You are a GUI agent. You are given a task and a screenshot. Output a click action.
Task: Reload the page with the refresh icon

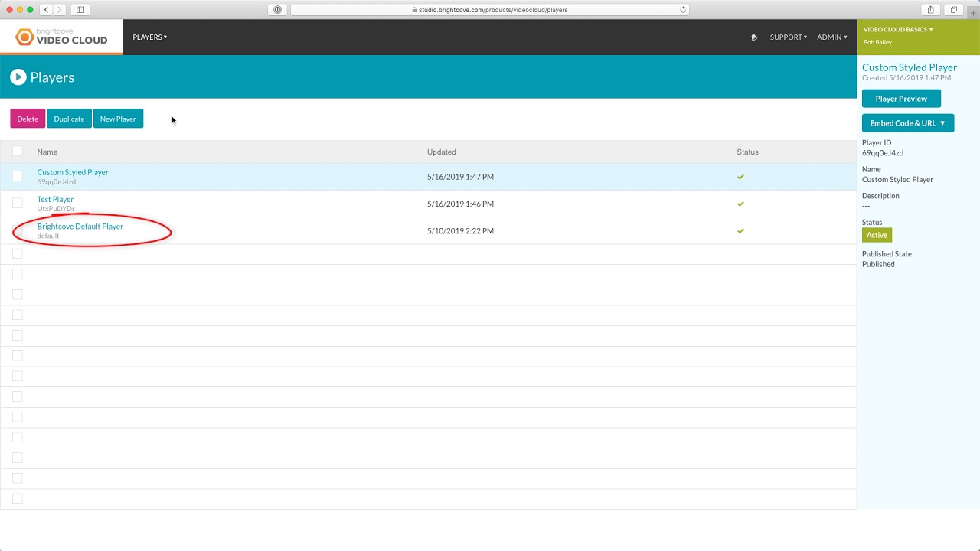683,10
